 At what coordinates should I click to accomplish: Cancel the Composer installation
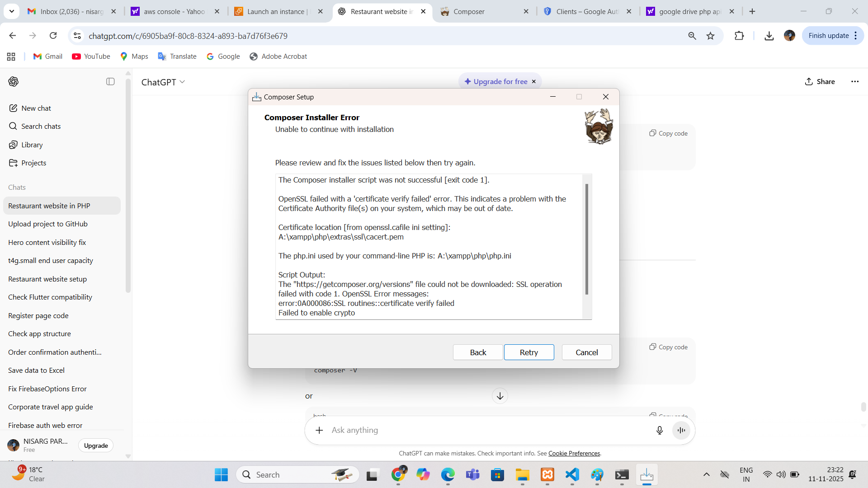[586, 352]
